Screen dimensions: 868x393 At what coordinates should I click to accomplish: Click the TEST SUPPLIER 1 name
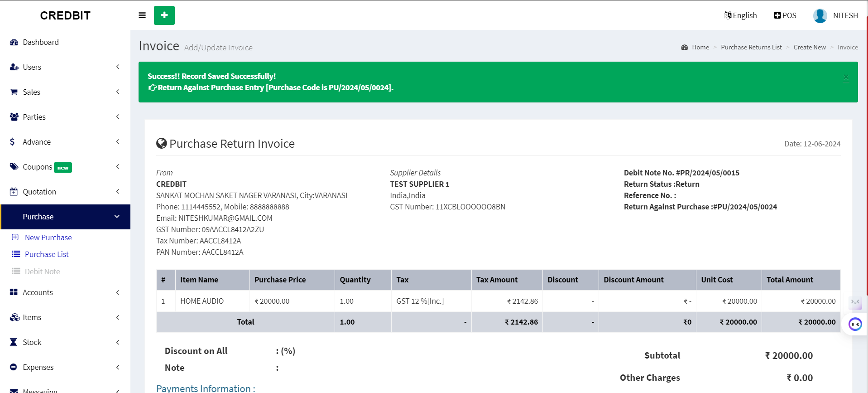click(419, 184)
